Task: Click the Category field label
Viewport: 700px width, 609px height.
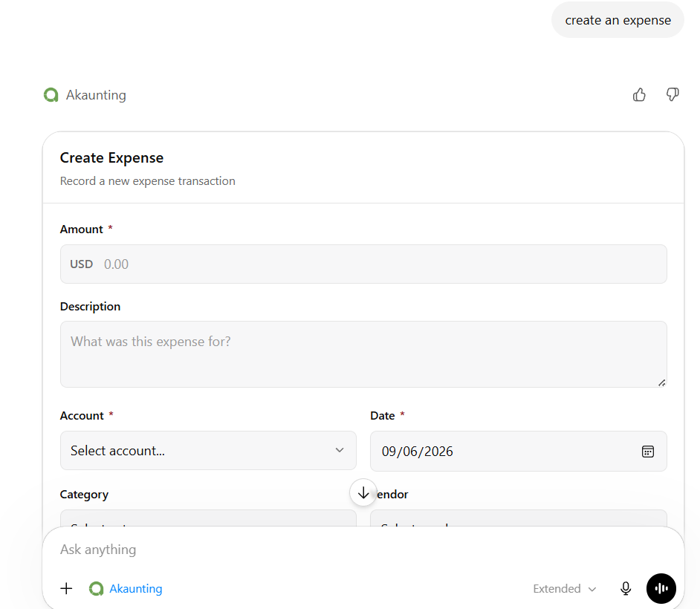Action: pos(84,495)
